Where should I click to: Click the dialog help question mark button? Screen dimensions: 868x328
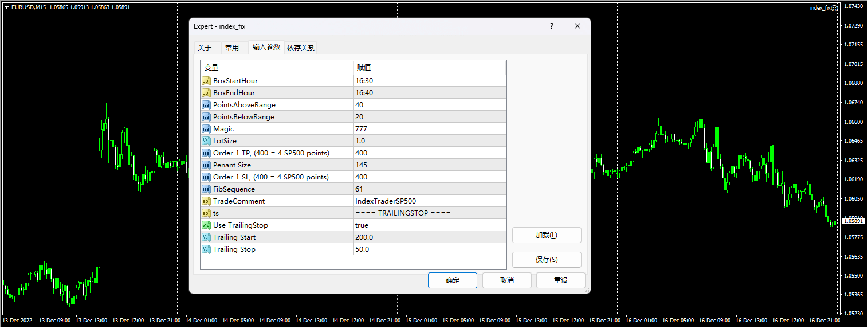click(552, 26)
